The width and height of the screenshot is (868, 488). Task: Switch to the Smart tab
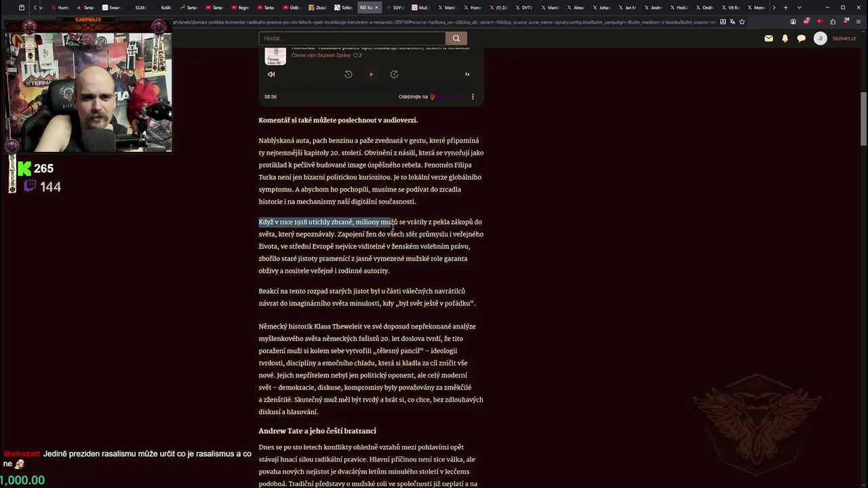point(113,7)
